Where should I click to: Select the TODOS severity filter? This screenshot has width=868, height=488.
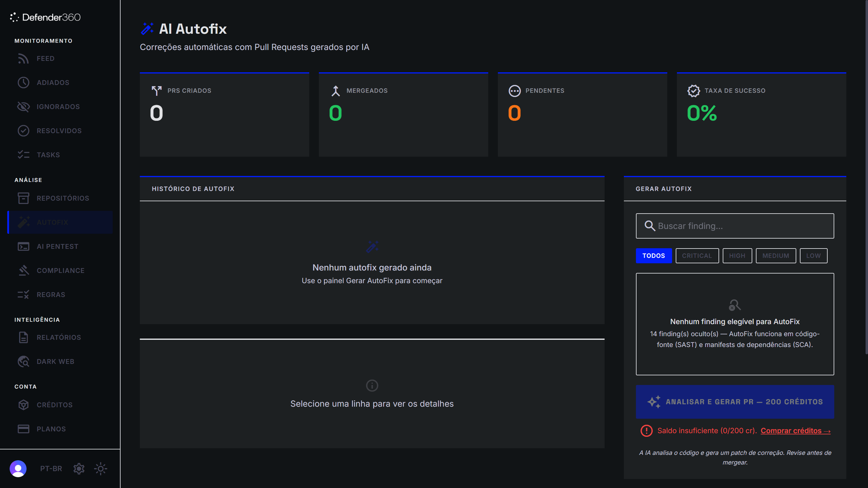click(654, 256)
